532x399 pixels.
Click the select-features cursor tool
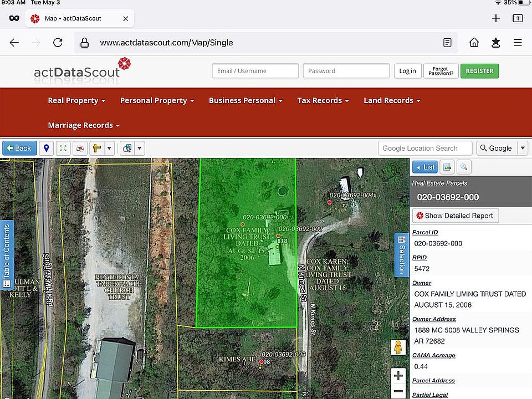pyautogui.click(x=127, y=148)
